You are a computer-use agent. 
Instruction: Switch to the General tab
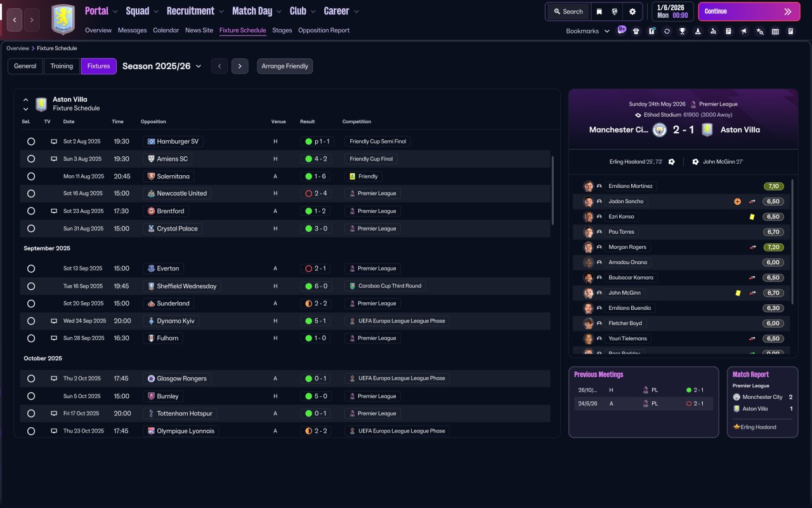click(x=25, y=66)
